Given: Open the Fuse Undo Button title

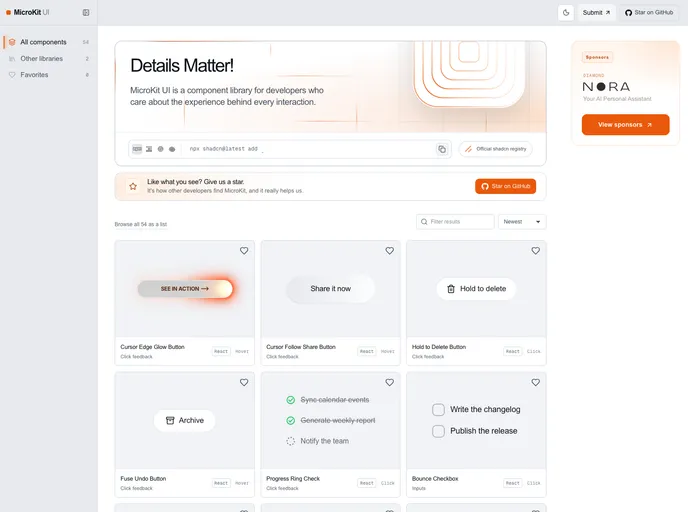Looking at the screenshot, I should click(x=143, y=479).
